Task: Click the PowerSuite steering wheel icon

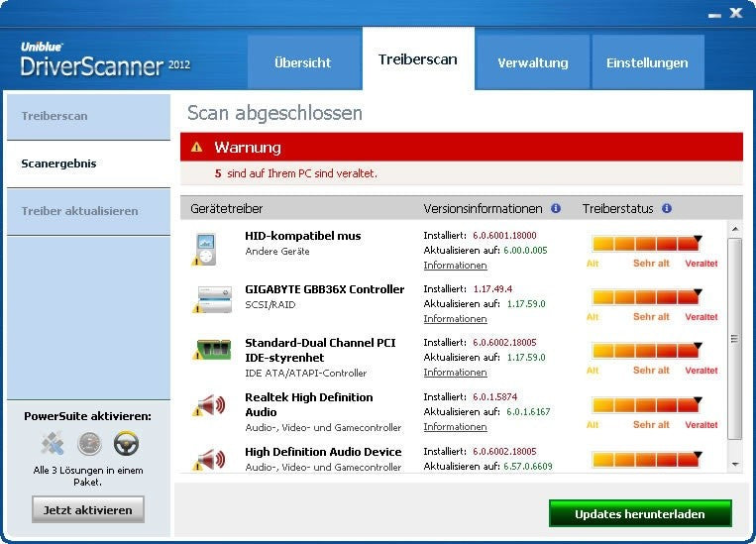Action: (126, 443)
